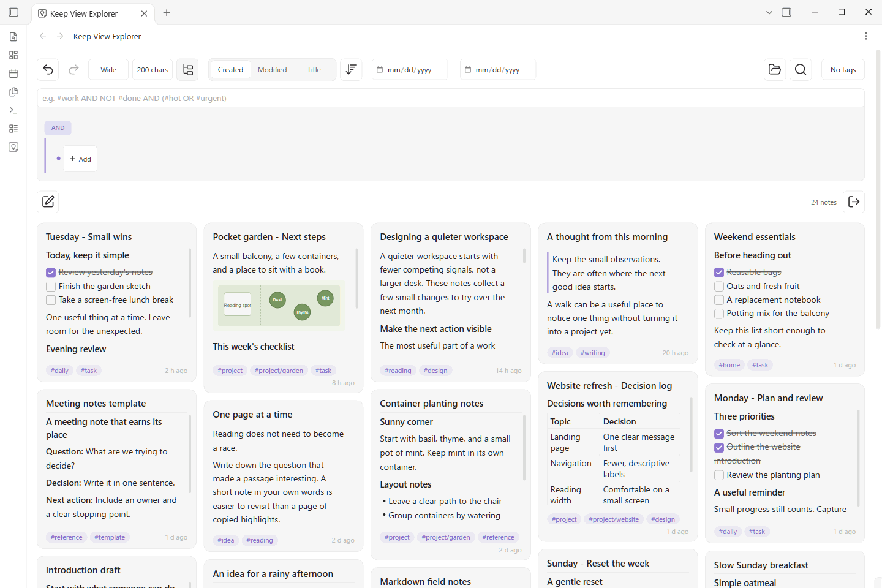The image size is (882, 588).
Task: Open 'Slow Sunday breakfast' note title
Action: coord(761,565)
